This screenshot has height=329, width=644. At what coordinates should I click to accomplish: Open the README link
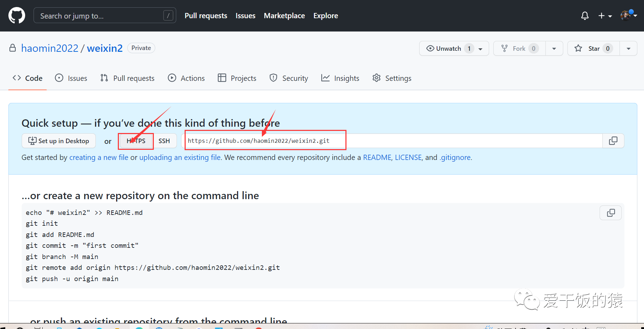[377, 157]
